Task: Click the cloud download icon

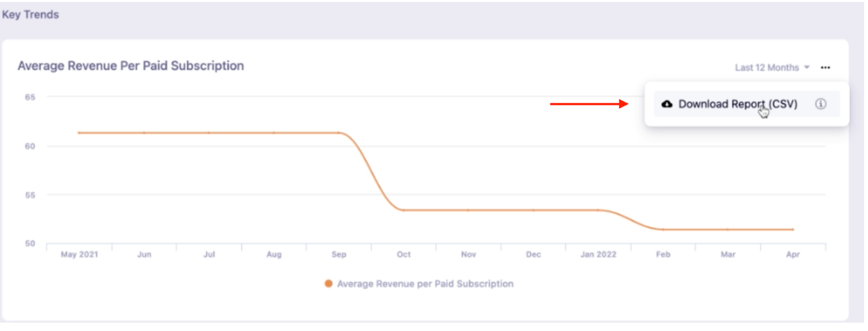Action: click(x=667, y=104)
